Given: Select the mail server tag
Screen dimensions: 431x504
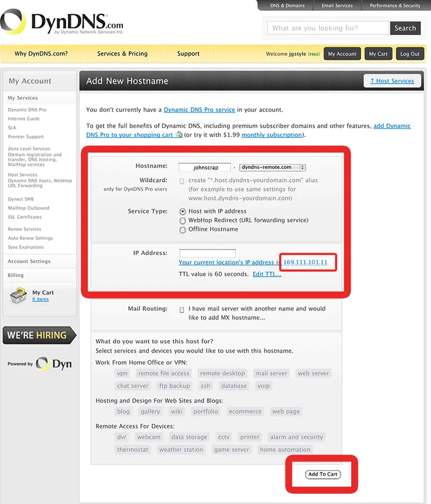Looking at the screenshot, I should tap(272, 373).
